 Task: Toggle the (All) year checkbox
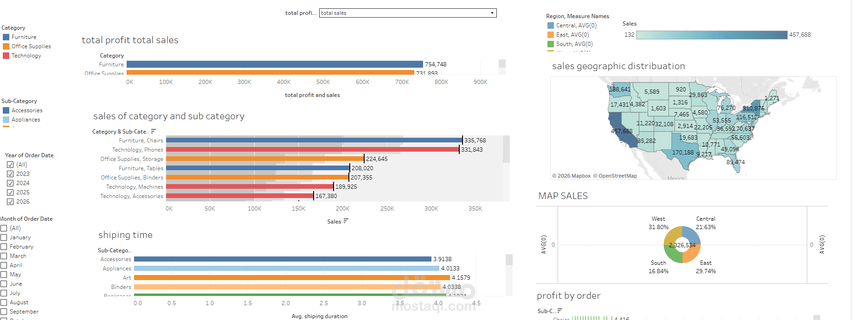pos(10,165)
